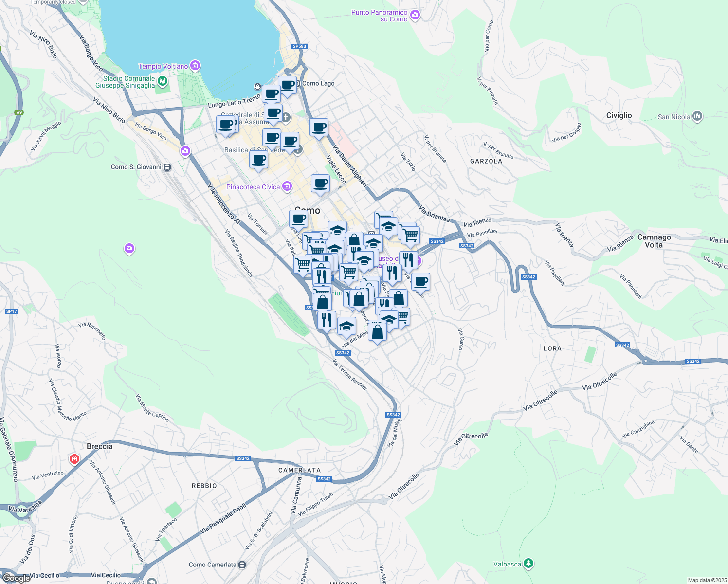
Task: Click the camera marker next to San Nicola
Action: (696, 116)
